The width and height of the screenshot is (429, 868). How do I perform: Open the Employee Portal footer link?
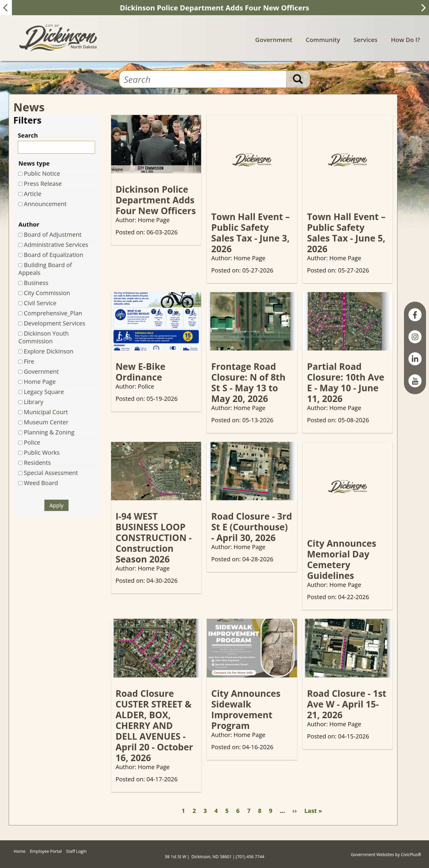(46, 851)
